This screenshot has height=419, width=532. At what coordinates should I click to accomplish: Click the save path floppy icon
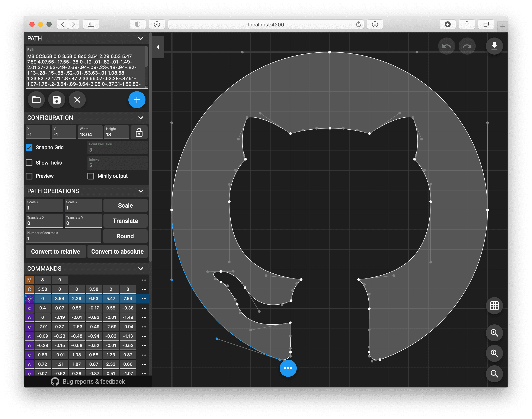click(x=57, y=100)
